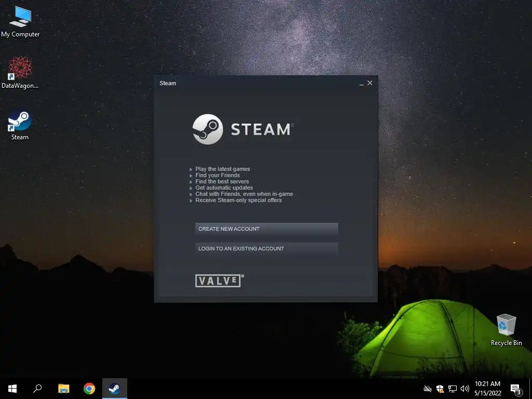Select the Recycle Bin icon
The image size is (532, 399).
click(x=506, y=330)
